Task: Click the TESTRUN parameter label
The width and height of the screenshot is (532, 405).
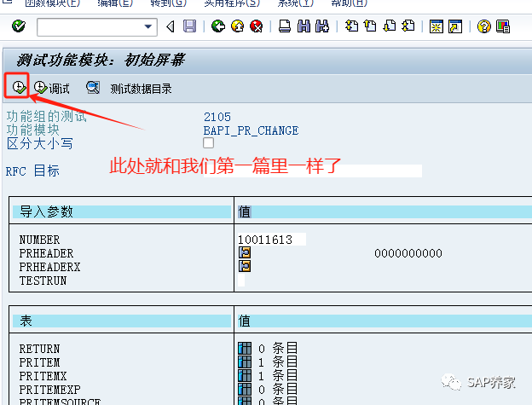Action: pos(43,281)
